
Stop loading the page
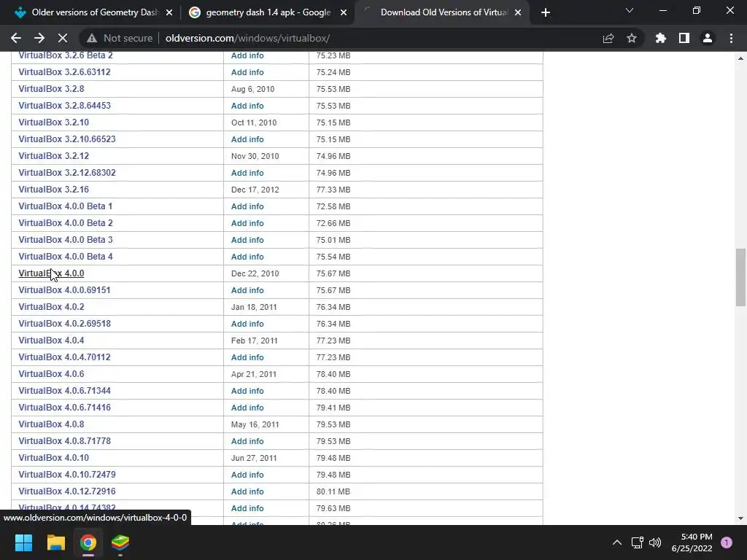tap(63, 38)
